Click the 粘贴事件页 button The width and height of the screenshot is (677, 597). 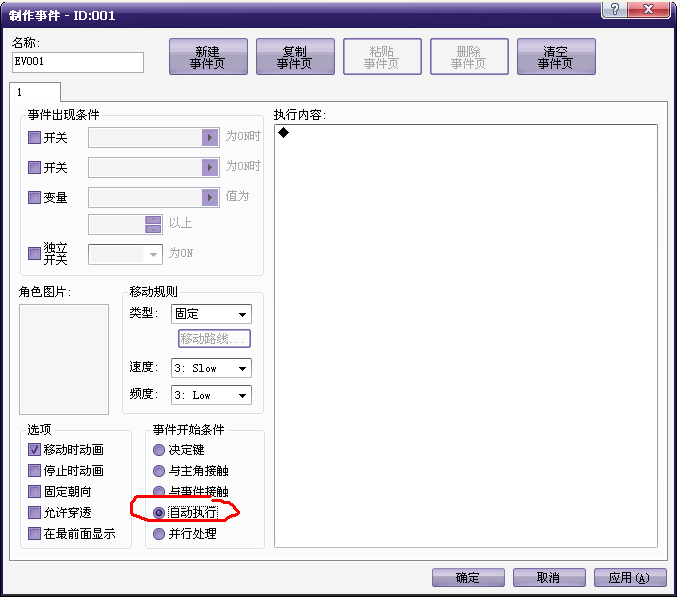[382, 57]
